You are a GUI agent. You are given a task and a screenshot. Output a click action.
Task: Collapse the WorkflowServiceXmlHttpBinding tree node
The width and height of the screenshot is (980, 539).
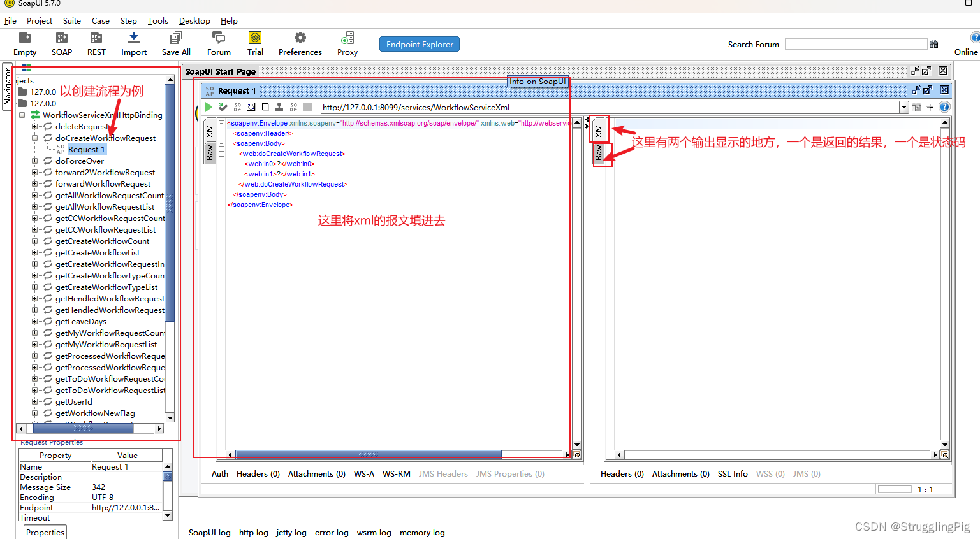click(22, 115)
